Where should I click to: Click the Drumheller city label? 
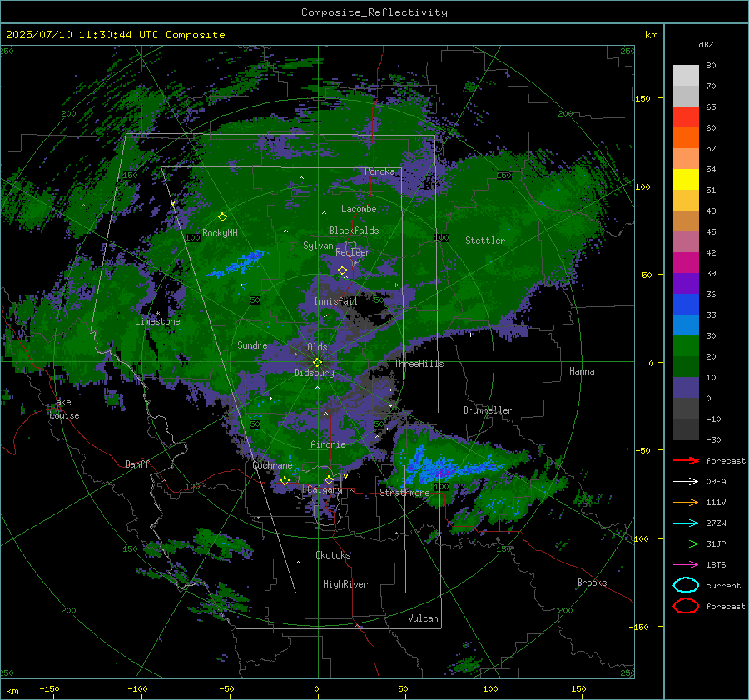pyautogui.click(x=488, y=410)
